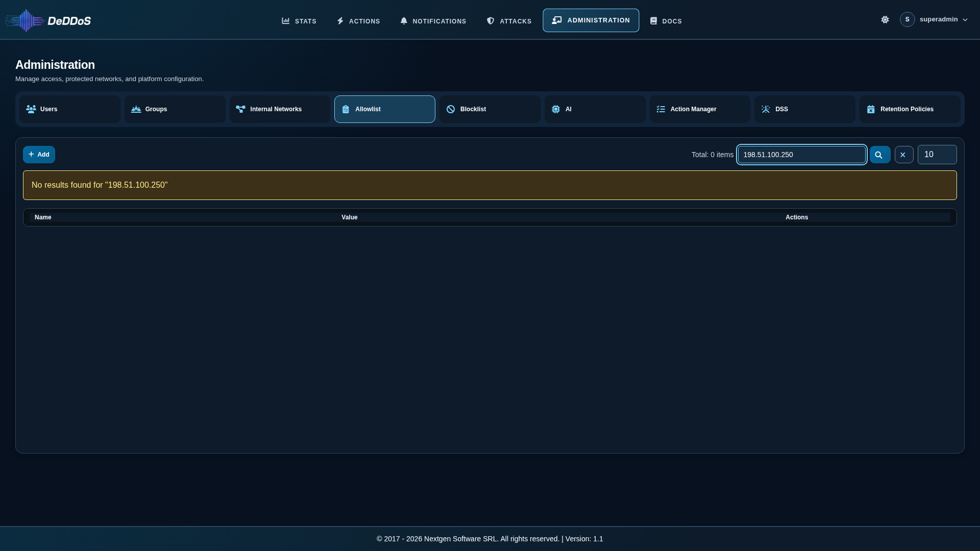Switch to the Blocklist tab
980x551 pixels.
click(x=490, y=109)
